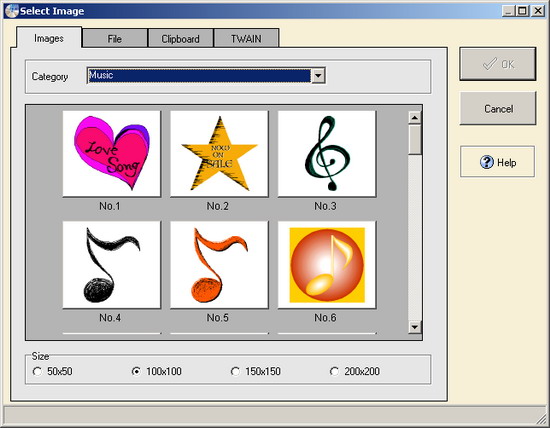Select the 100x100 size option
Image resolution: width=550 pixels, height=428 pixels.
pos(156,371)
